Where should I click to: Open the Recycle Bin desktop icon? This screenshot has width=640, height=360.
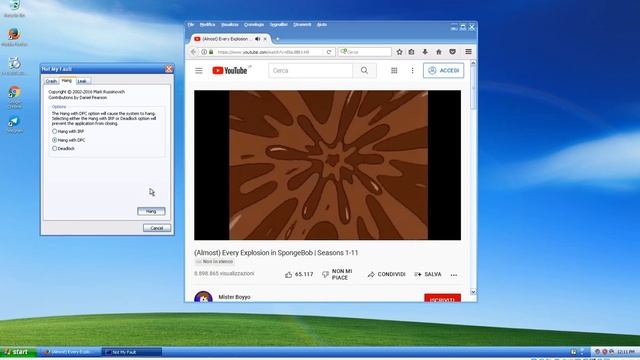click(14, 8)
